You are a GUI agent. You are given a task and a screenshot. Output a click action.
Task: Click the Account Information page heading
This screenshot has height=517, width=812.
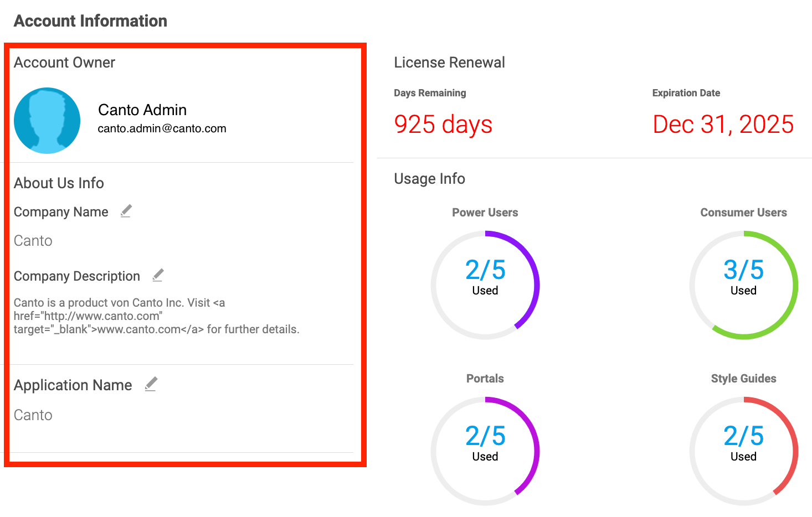90,21
